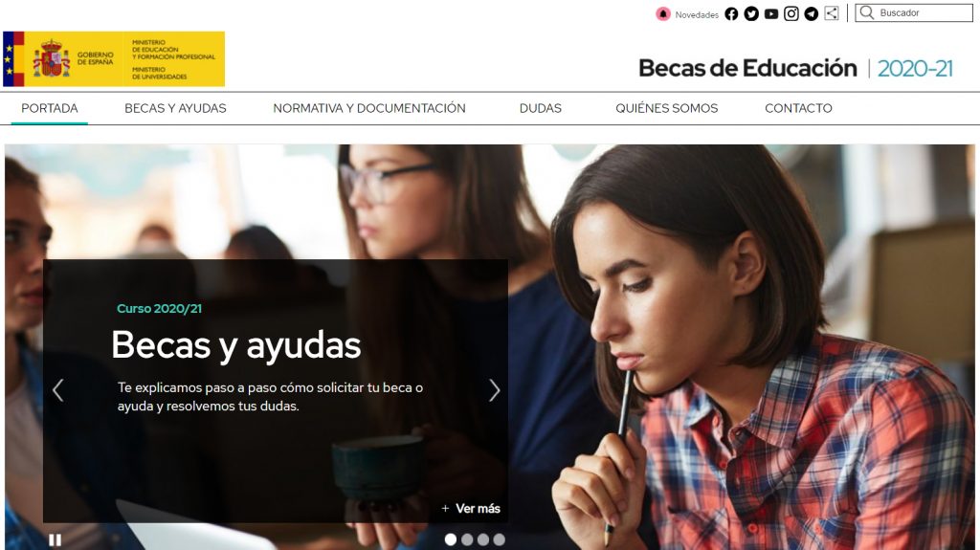Select the first carousel dot indicator
The image size is (980, 550).
pyautogui.click(x=451, y=539)
